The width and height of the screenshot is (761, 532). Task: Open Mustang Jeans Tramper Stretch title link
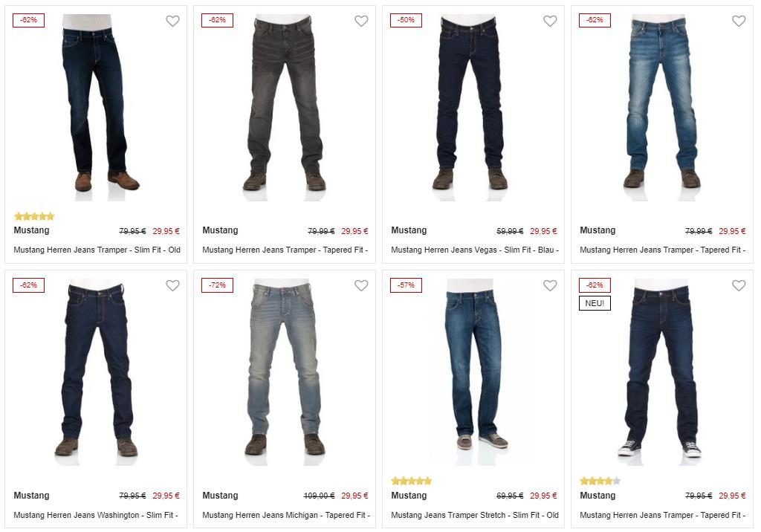pos(475,515)
